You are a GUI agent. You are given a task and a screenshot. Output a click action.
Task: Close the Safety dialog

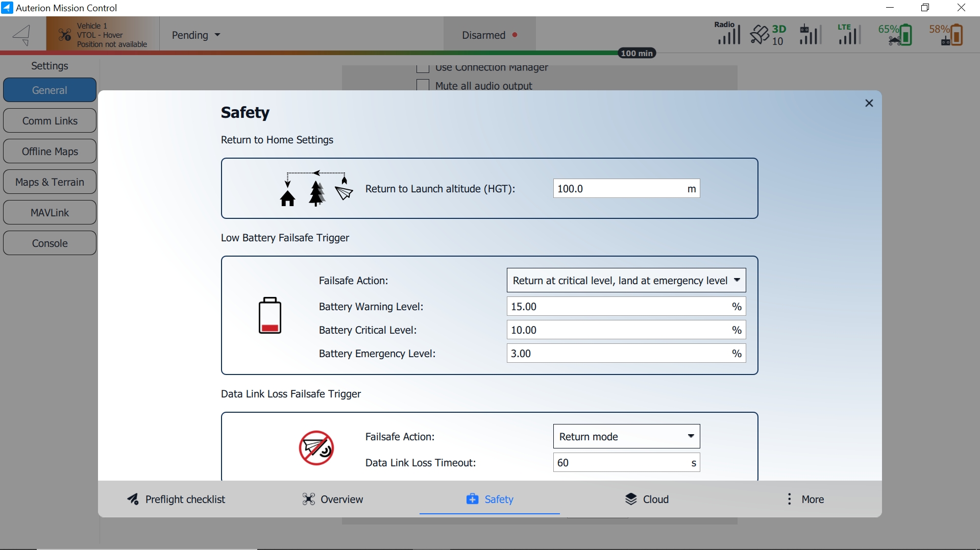coord(869,104)
